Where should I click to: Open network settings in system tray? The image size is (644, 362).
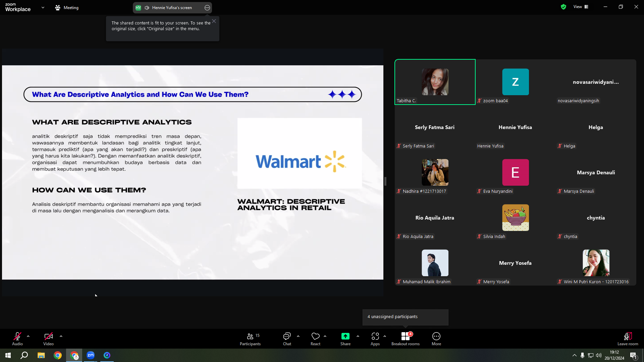pyautogui.click(x=591, y=355)
